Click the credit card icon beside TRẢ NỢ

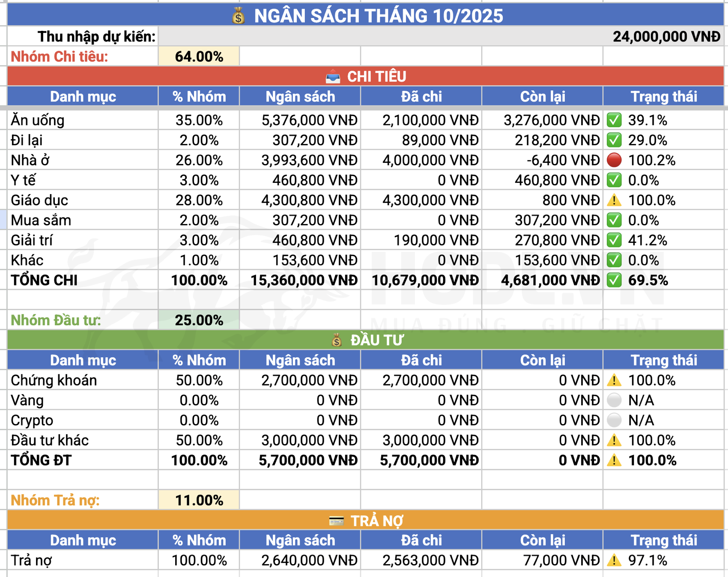pyautogui.click(x=336, y=521)
